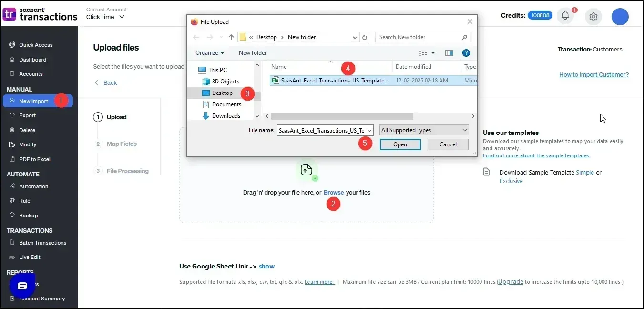Open settings via the gear icon
The height and width of the screenshot is (309, 644).
[593, 16]
